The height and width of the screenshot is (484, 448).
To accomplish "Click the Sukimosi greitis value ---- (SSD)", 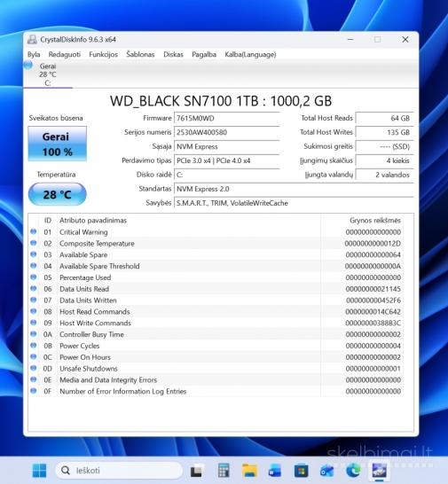I will point(384,146).
